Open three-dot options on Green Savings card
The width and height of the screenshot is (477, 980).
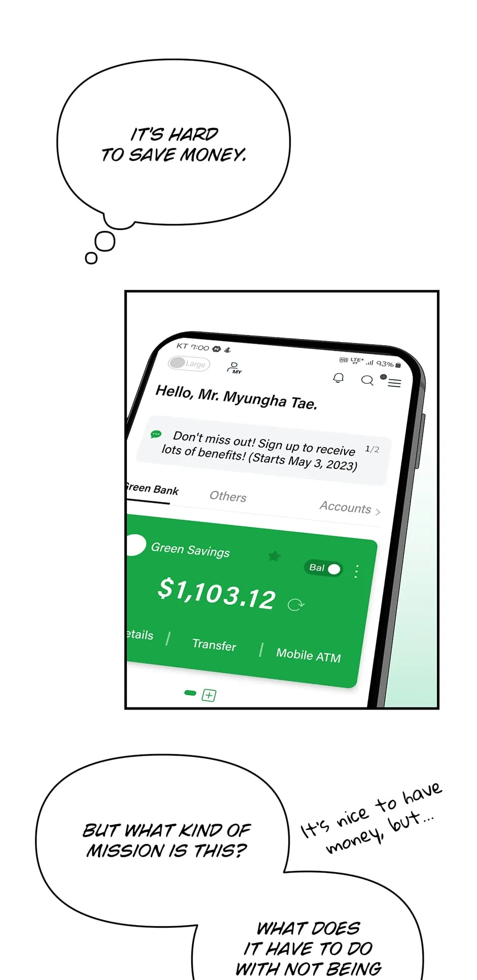[356, 571]
